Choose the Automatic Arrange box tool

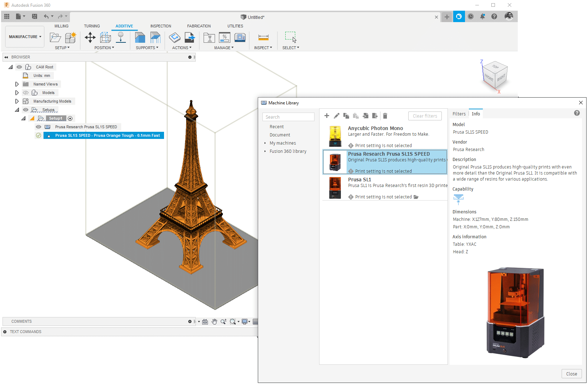coord(106,37)
